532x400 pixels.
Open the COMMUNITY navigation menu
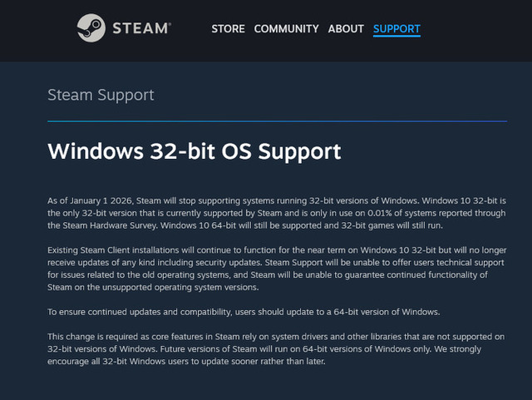286,29
